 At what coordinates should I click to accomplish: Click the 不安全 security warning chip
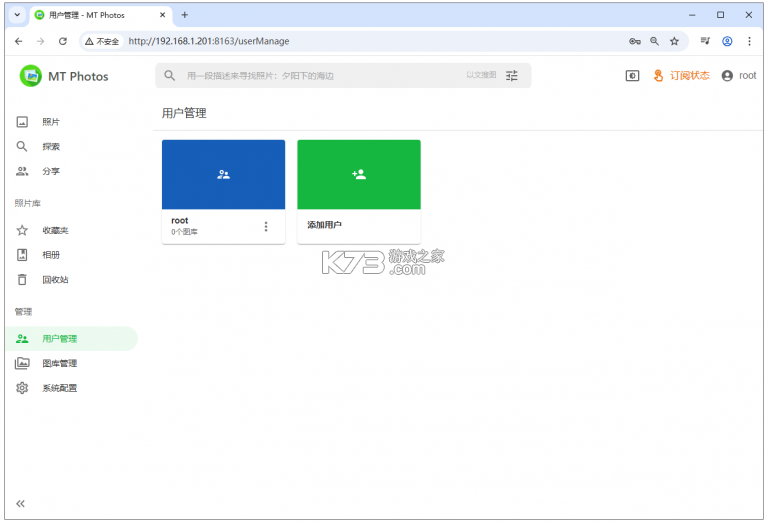(x=102, y=41)
